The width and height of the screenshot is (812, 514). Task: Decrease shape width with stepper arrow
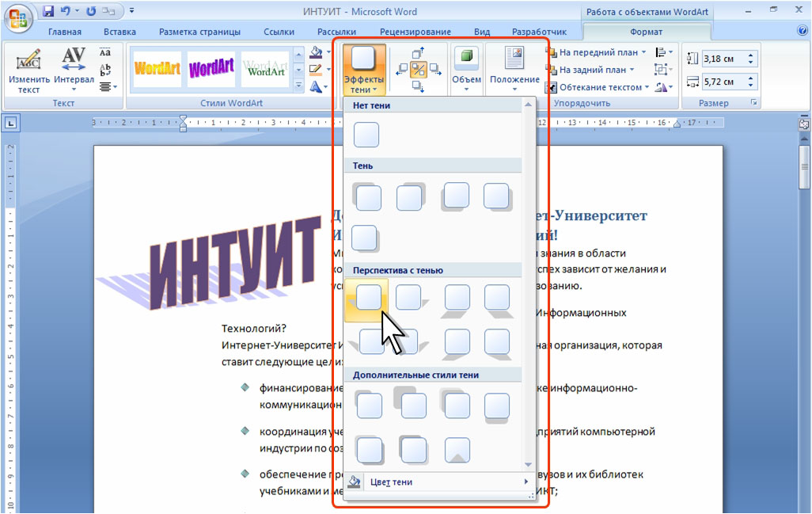point(751,85)
